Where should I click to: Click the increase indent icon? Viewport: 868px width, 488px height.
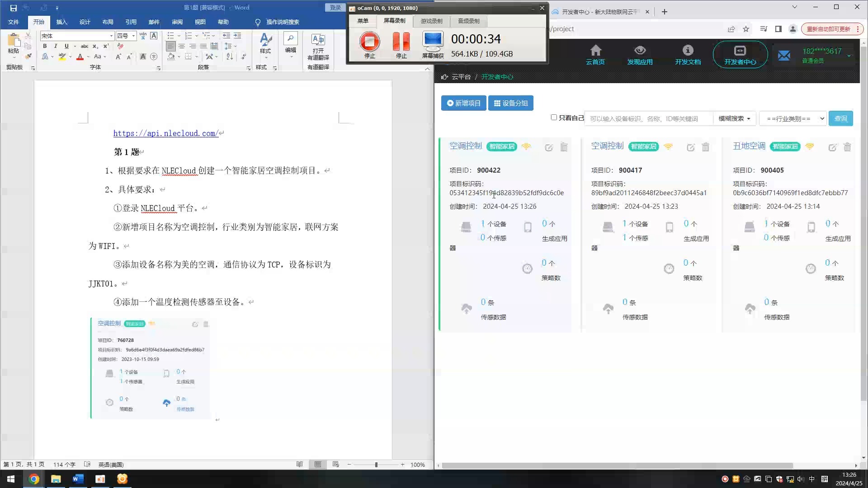pyautogui.click(x=237, y=36)
